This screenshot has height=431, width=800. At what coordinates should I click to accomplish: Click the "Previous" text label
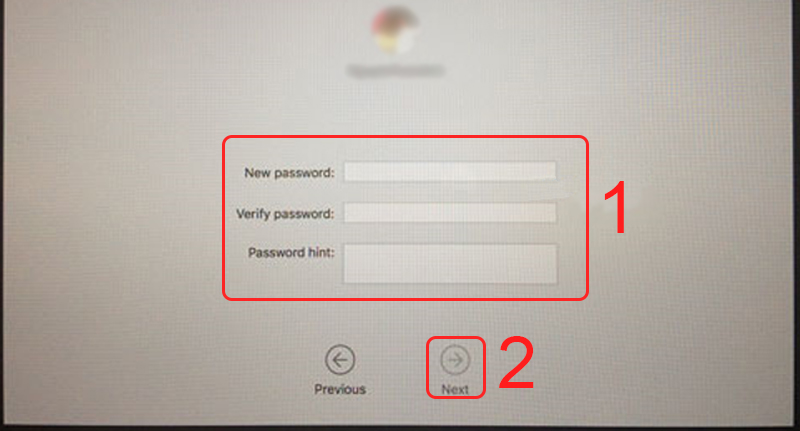click(340, 389)
